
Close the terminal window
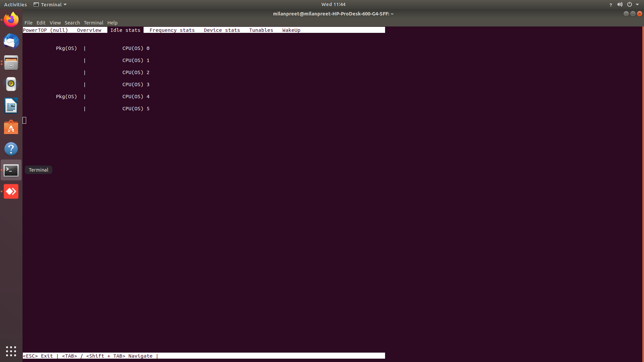(639, 14)
